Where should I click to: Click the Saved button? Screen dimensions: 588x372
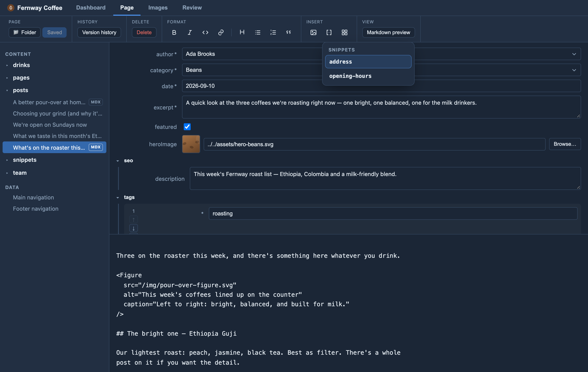coord(54,32)
